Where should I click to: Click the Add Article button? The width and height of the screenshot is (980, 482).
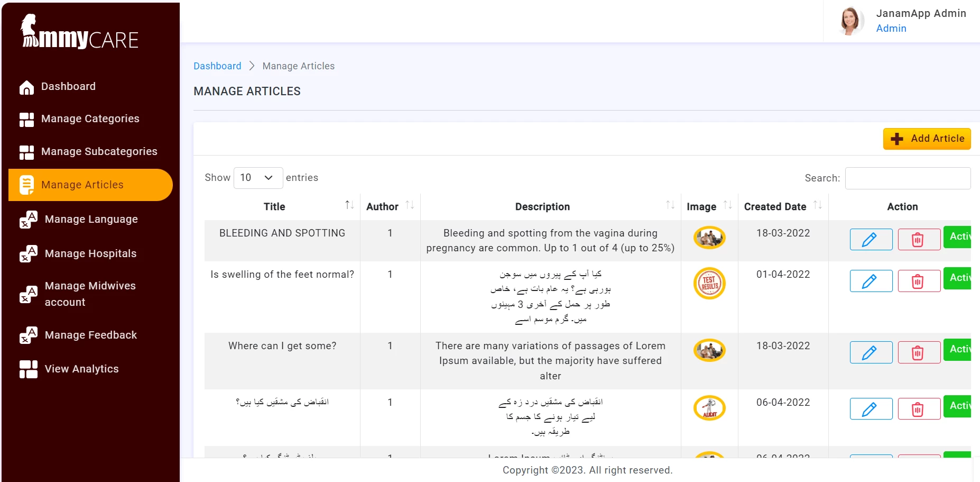927,138
